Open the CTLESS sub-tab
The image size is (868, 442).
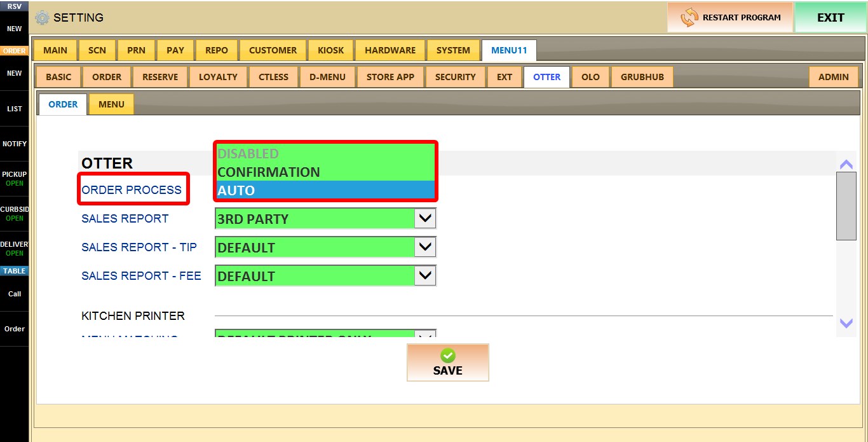(x=273, y=77)
